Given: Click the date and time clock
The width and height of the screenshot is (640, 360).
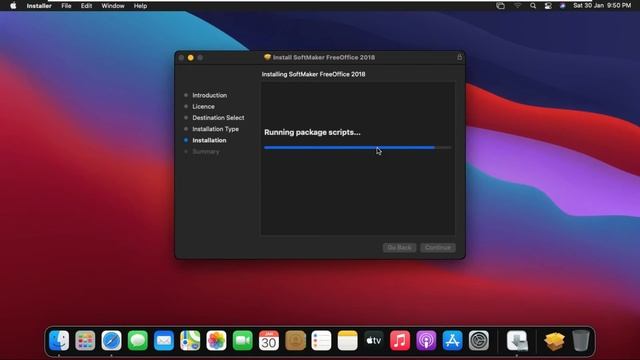Looking at the screenshot, I should tap(602, 6).
